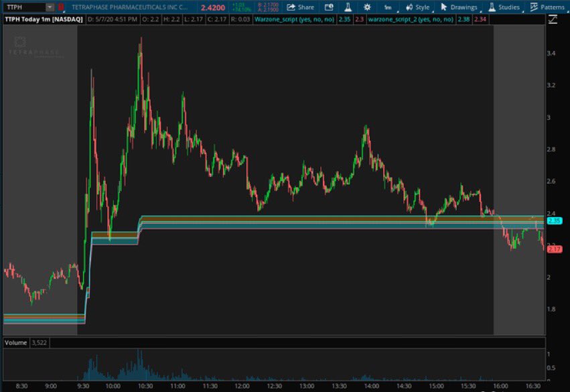Image resolution: width=570 pixels, height=392 pixels.
Task: Click the Share button
Action: click(x=300, y=7)
